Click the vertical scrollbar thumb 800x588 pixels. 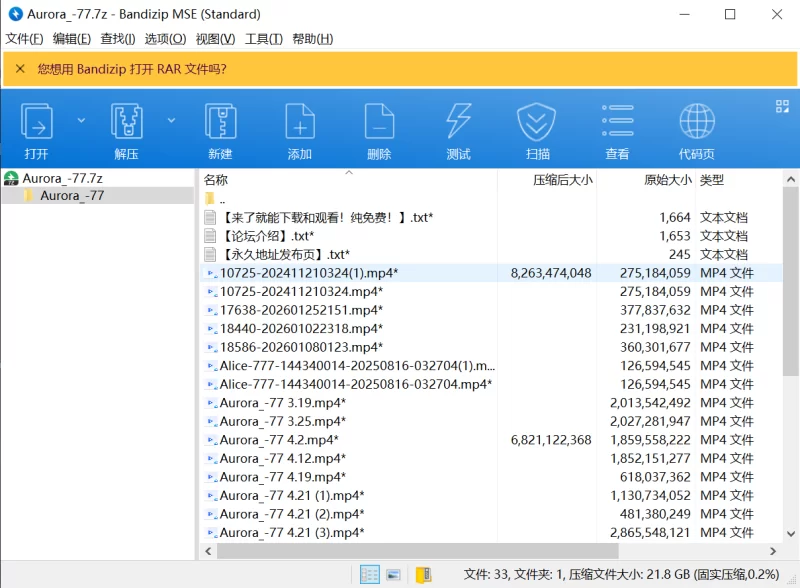[x=791, y=282]
